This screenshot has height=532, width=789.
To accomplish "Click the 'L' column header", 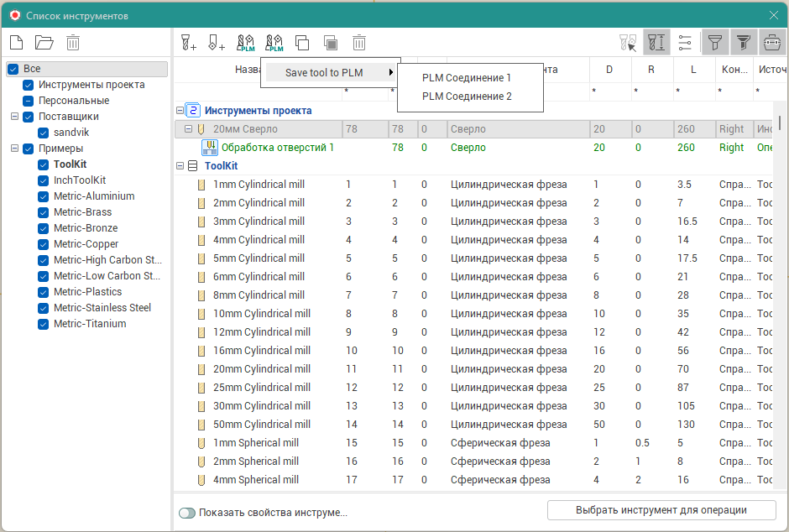I will click(693, 70).
